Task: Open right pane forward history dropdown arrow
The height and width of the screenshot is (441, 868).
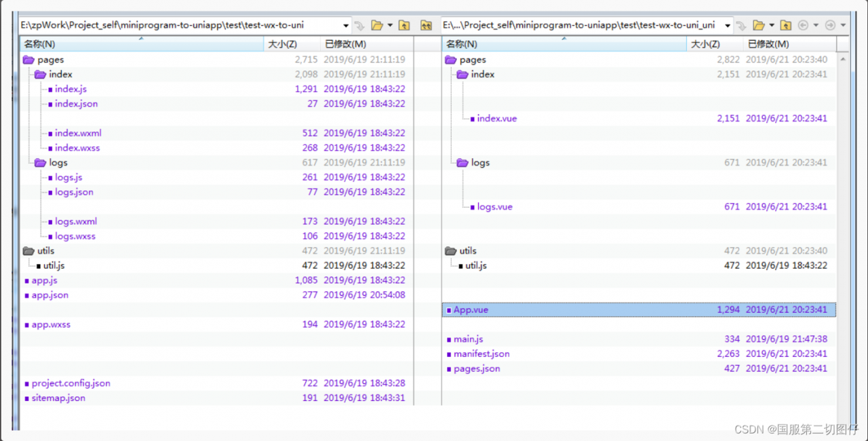Action: (843, 26)
